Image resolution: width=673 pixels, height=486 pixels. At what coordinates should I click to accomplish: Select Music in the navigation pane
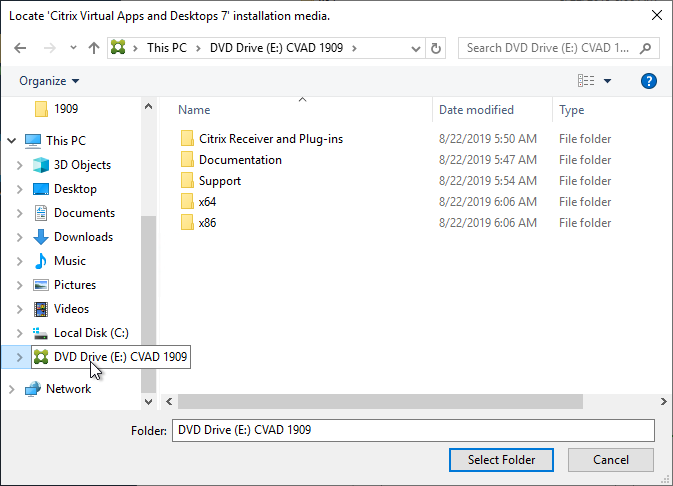click(x=70, y=261)
